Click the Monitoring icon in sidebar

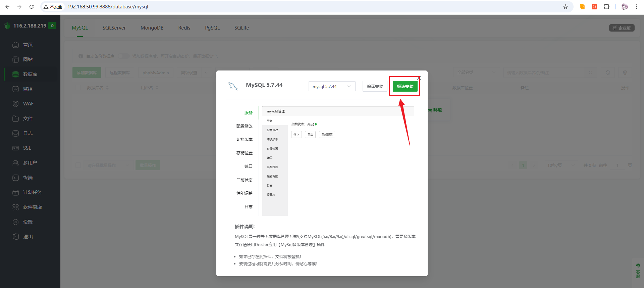15,89
